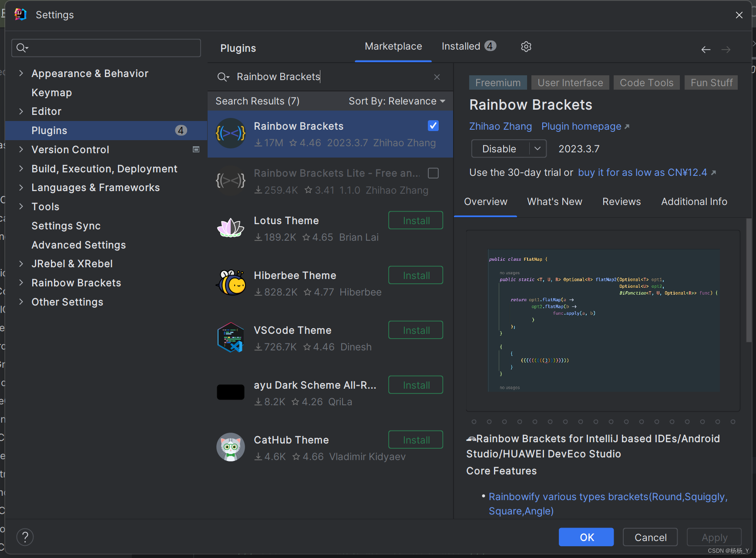The image size is (756, 558).
Task: Focus the settings search field
Action: (x=106, y=48)
